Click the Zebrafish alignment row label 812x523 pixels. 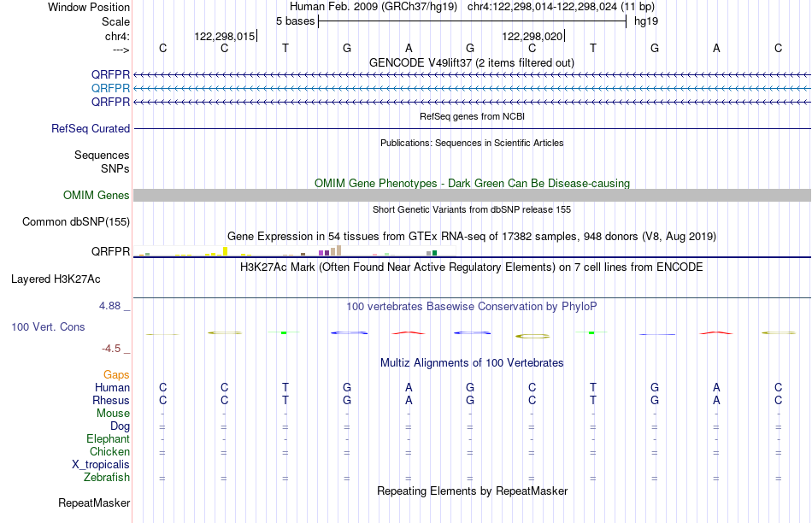point(107,477)
